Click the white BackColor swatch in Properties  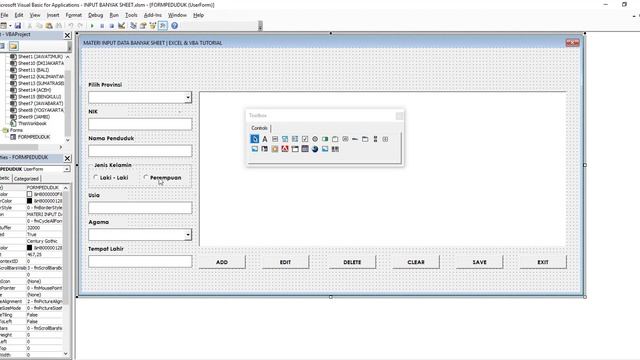click(29, 194)
